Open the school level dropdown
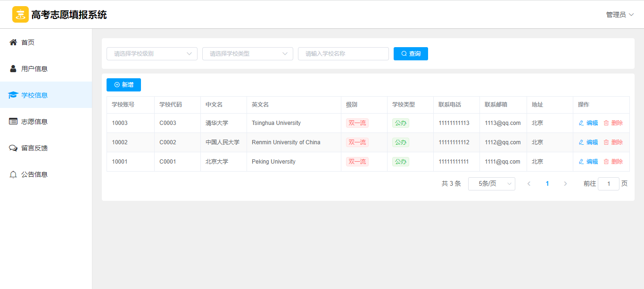This screenshot has height=289, width=644. point(152,54)
